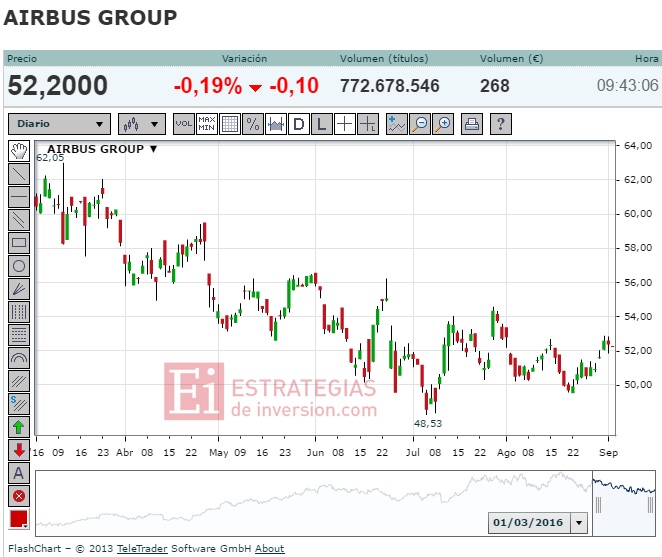Toggle the crosshair cursor button
This screenshot has width=662, height=557.
(x=345, y=124)
